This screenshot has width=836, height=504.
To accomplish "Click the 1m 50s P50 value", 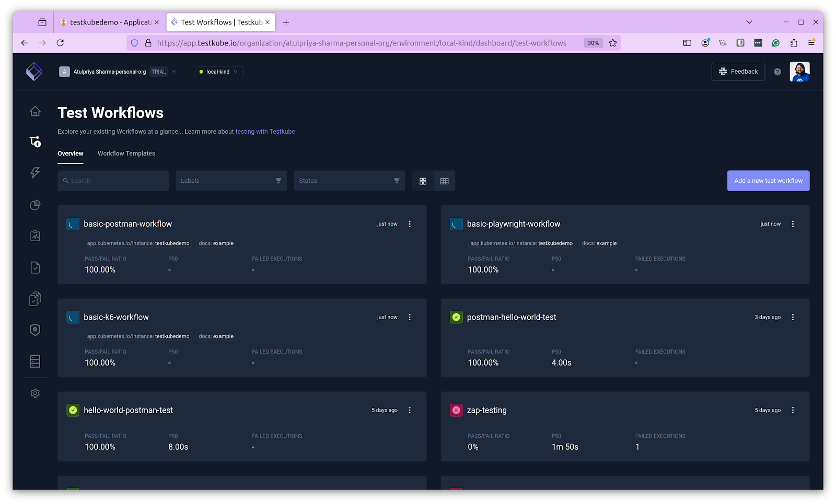I will (565, 447).
